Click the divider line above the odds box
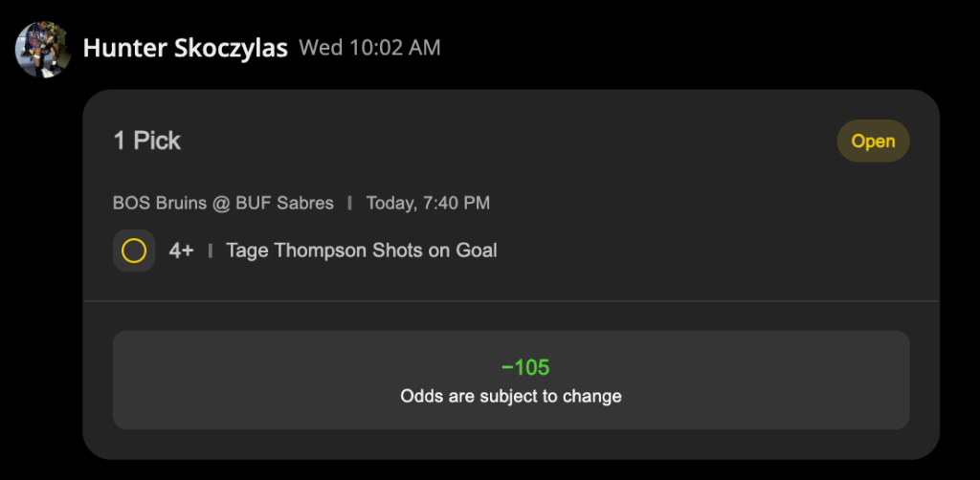Viewport: 980px width, 480px height. pos(511,301)
